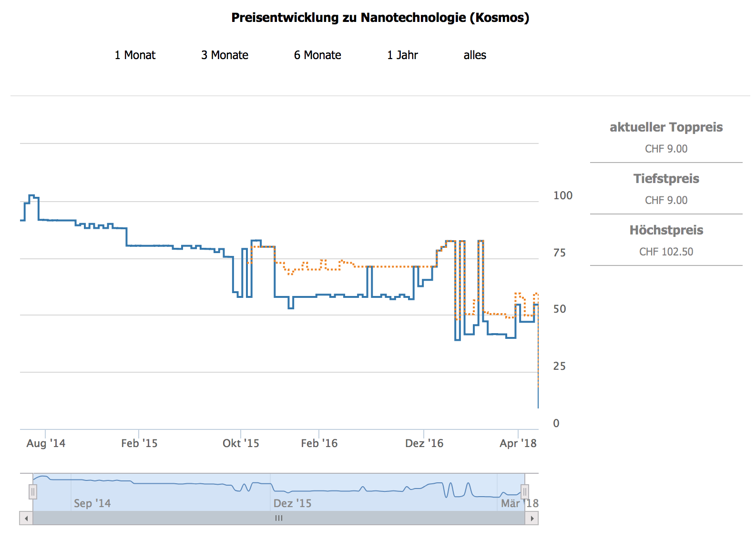This screenshot has height=550, width=756.
Task: Click the 100 y-axis label
Action: coord(562,195)
